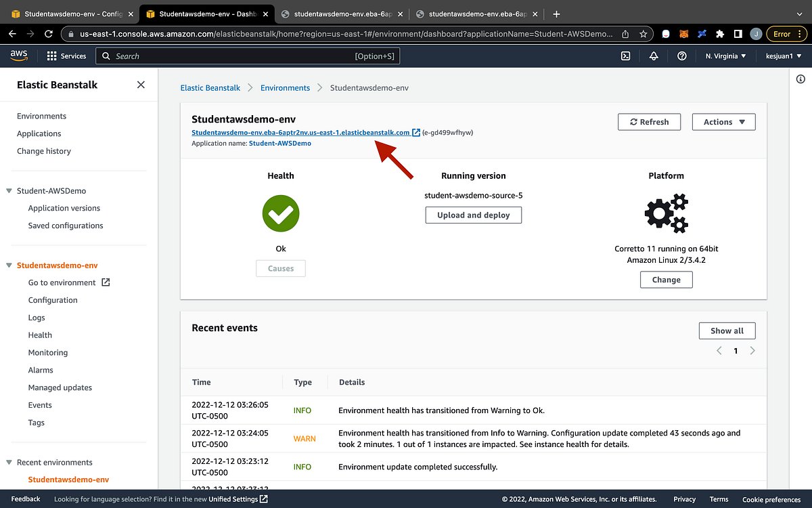Click the padlock icon in the address bar
This screenshot has height=508, width=812.
tap(72, 33)
